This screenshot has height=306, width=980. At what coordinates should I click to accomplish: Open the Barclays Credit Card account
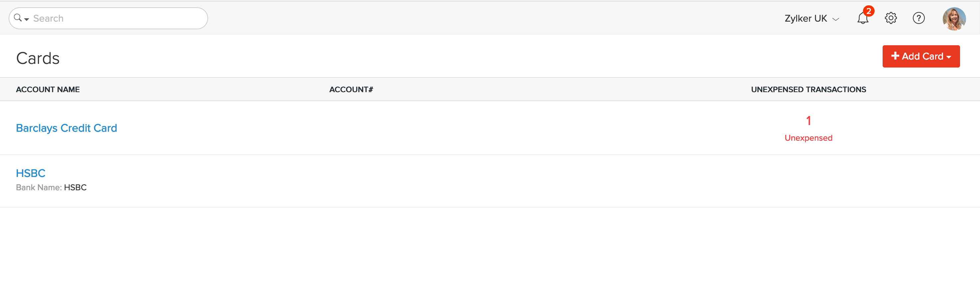click(x=66, y=128)
